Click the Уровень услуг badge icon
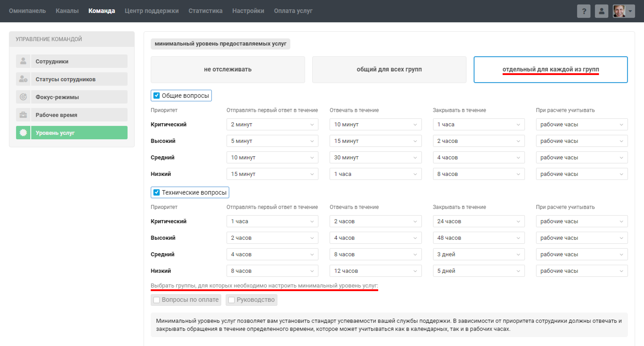The height and width of the screenshot is (346, 644). click(x=23, y=133)
